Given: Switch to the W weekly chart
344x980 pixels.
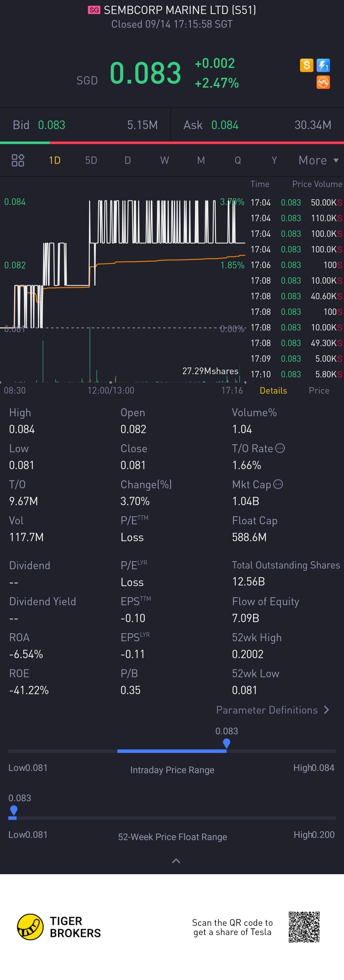Looking at the screenshot, I should tap(165, 160).
